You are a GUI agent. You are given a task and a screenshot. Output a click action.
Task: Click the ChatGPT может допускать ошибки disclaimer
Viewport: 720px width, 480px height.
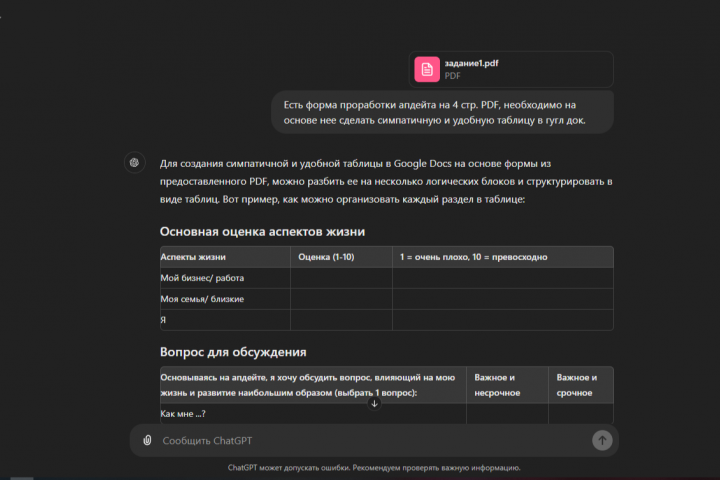pyautogui.click(x=374, y=468)
